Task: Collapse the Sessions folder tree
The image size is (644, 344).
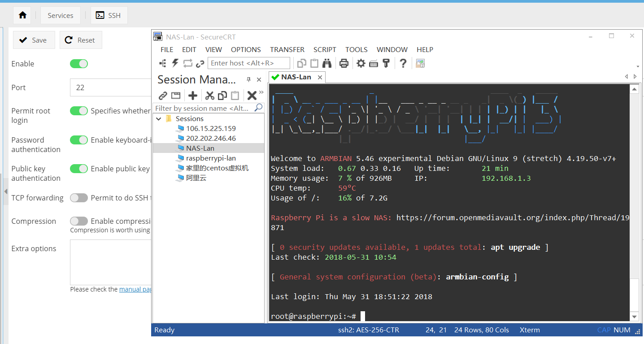Action: pos(159,119)
